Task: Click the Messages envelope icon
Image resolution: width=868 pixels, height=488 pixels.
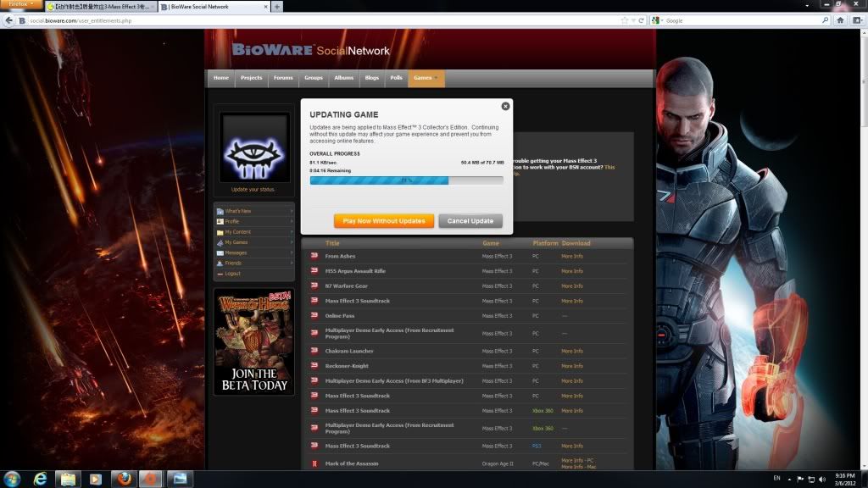Action: coord(220,252)
